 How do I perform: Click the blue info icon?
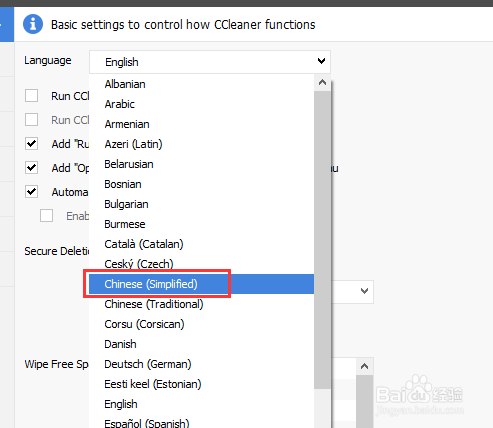(33, 24)
